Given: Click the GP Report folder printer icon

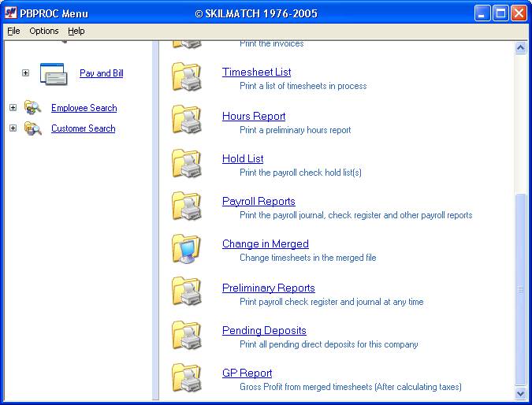Looking at the screenshot, I should point(186,377).
